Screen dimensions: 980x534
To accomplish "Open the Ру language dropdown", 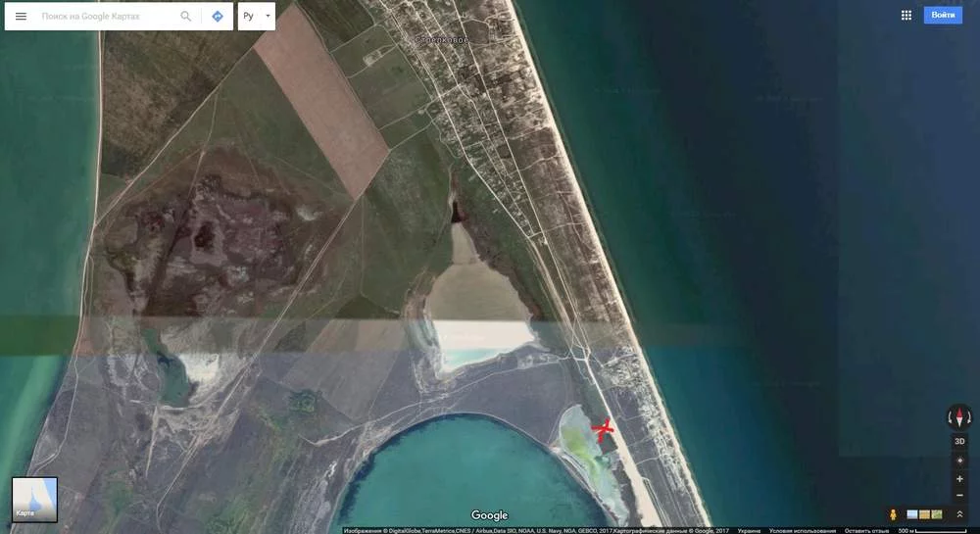I will (x=256, y=17).
